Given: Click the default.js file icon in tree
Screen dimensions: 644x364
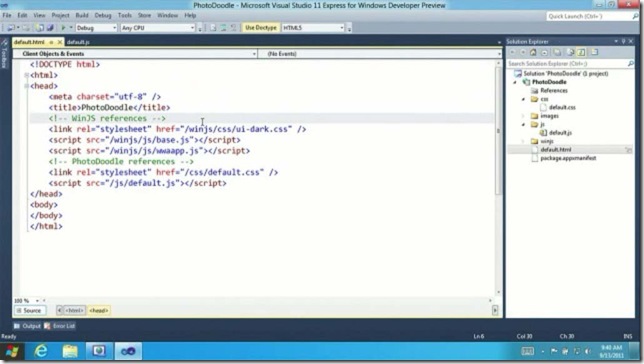Looking at the screenshot, I should pos(543,133).
